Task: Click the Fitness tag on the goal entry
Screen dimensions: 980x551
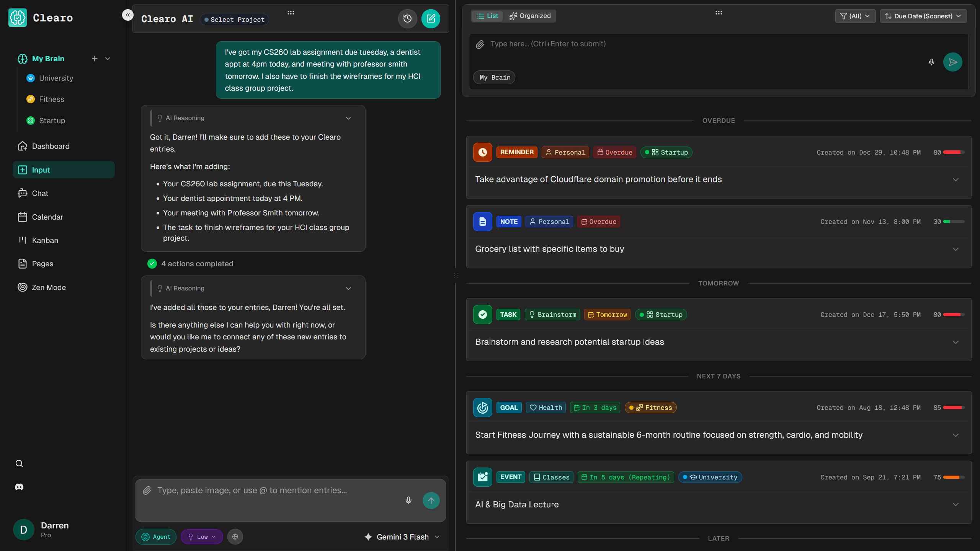Action: pyautogui.click(x=650, y=408)
